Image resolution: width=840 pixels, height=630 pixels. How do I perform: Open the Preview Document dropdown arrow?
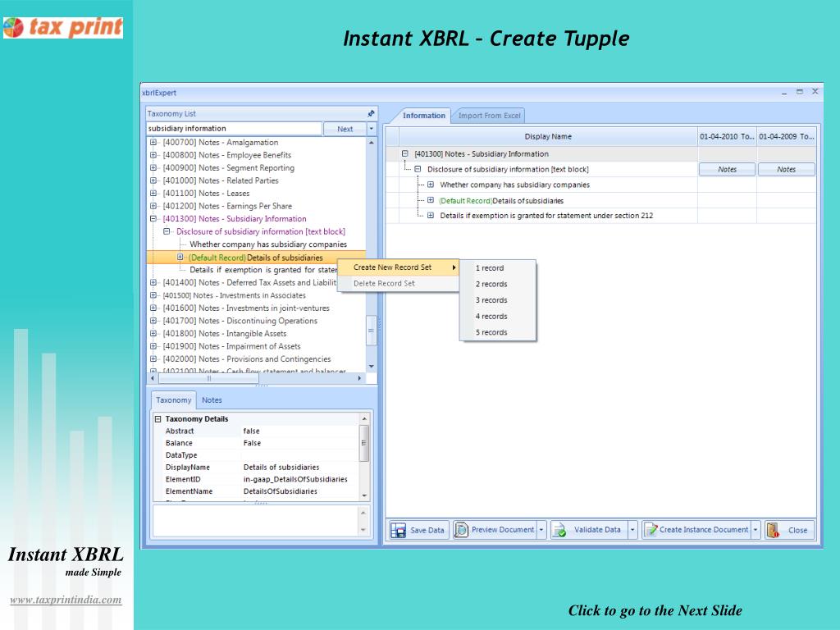pos(541,530)
